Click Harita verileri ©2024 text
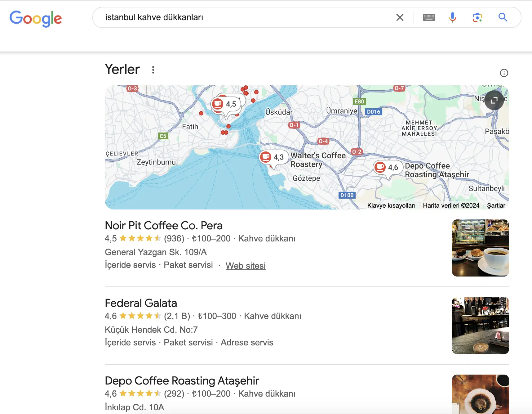The width and height of the screenshot is (532, 414). 451,205
